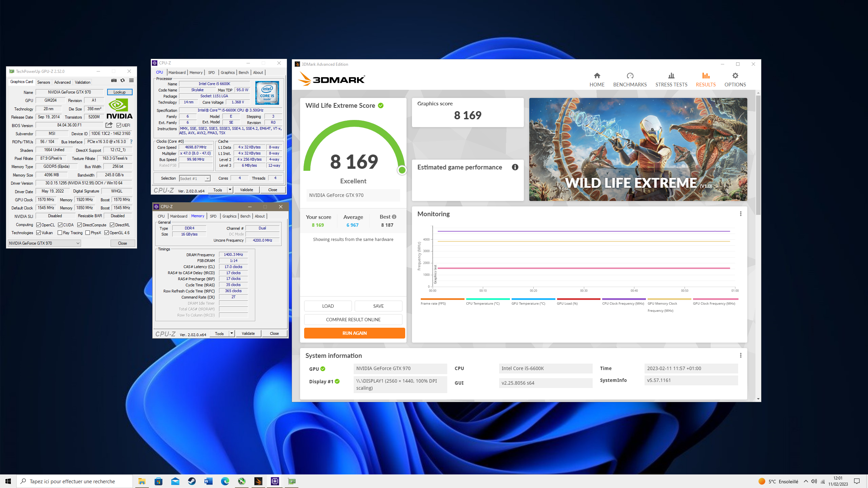Open the GPU selection dropdown in GPU-Z
The width and height of the screenshot is (868, 488).
tap(44, 243)
